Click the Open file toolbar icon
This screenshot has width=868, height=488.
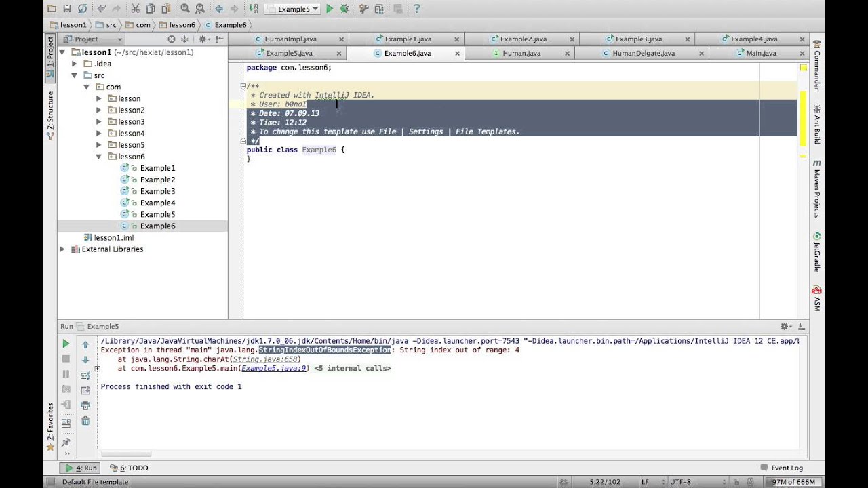[52, 9]
